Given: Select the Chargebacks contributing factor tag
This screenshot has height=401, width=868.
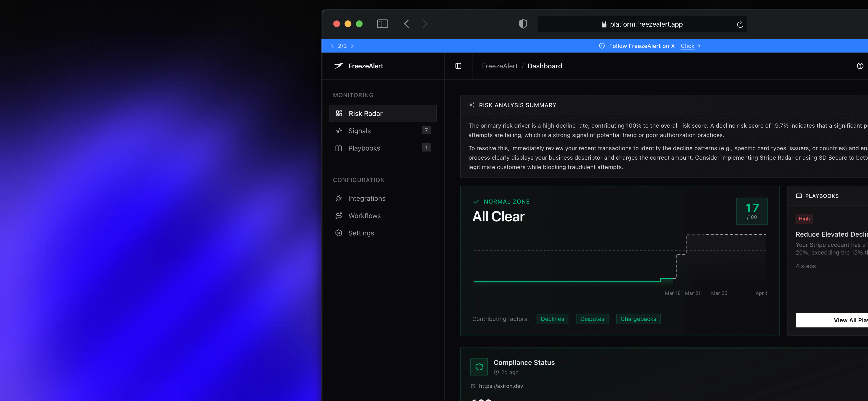Looking at the screenshot, I should point(638,319).
